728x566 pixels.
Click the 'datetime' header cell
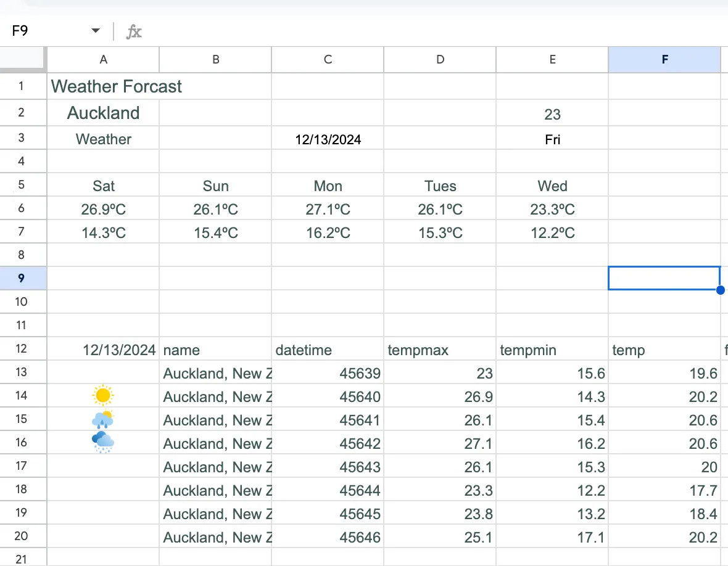pyautogui.click(x=328, y=349)
